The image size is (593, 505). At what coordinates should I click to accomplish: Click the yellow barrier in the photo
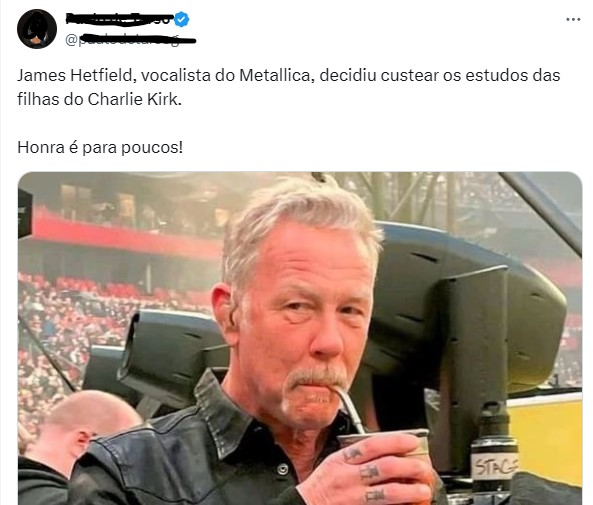click(x=546, y=439)
